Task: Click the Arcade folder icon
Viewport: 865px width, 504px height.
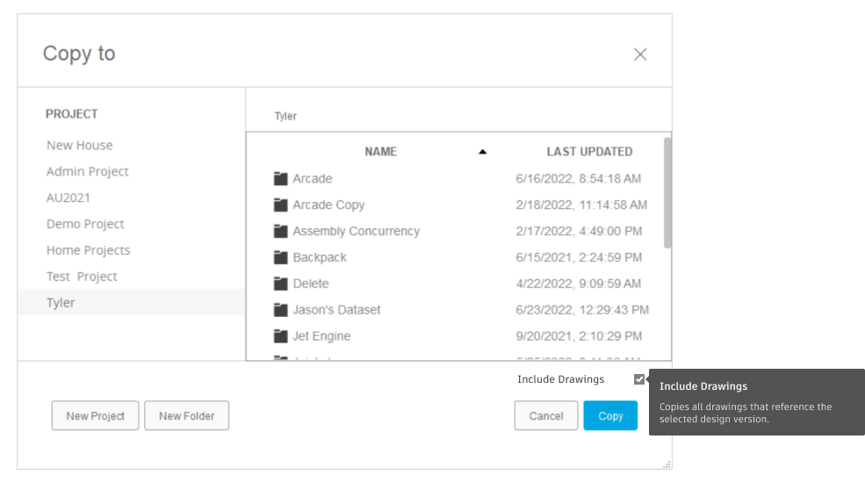Action: tap(280, 178)
